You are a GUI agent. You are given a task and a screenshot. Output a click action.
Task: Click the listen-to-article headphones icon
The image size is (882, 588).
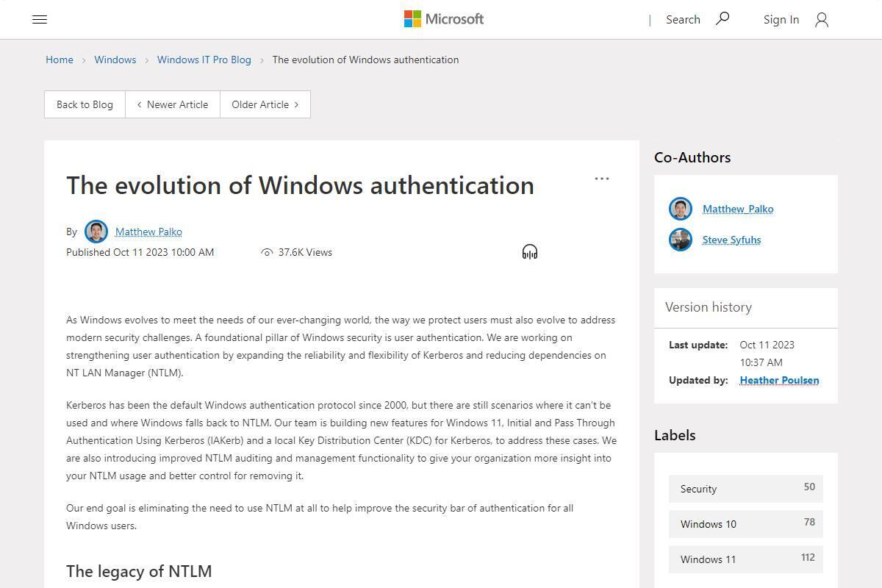tap(530, 252)
